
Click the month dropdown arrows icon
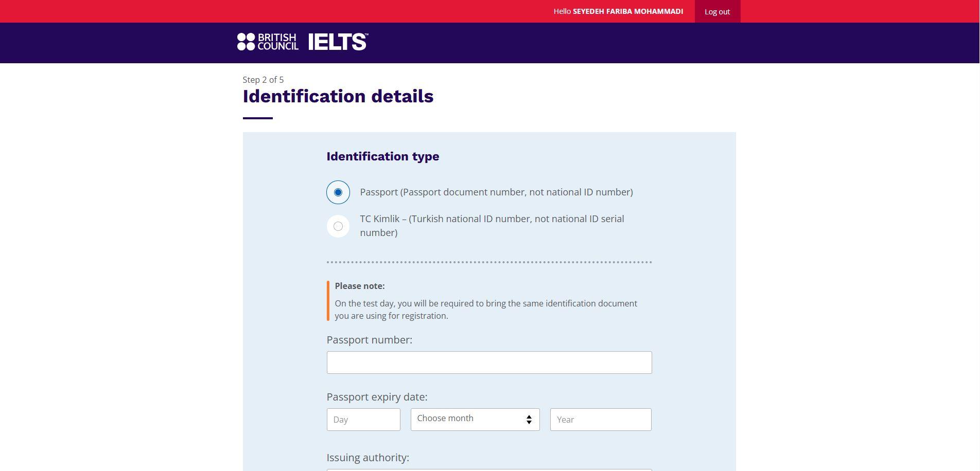click(x=529, y=420)
